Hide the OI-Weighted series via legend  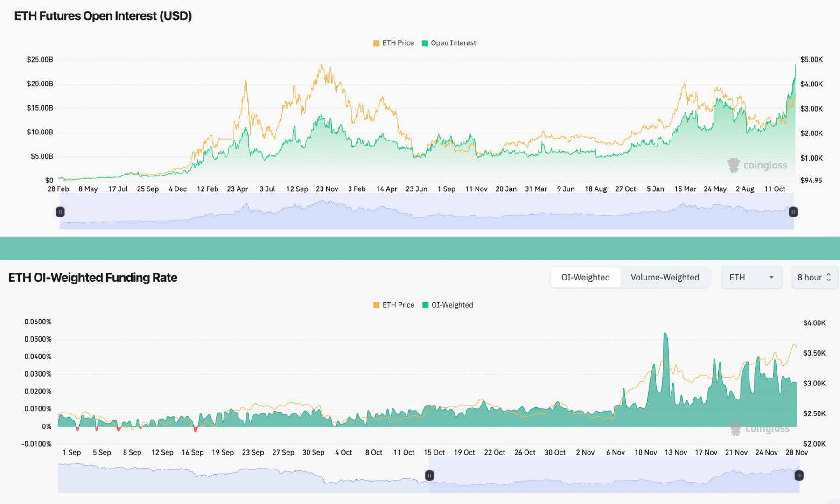pos(448,305)
